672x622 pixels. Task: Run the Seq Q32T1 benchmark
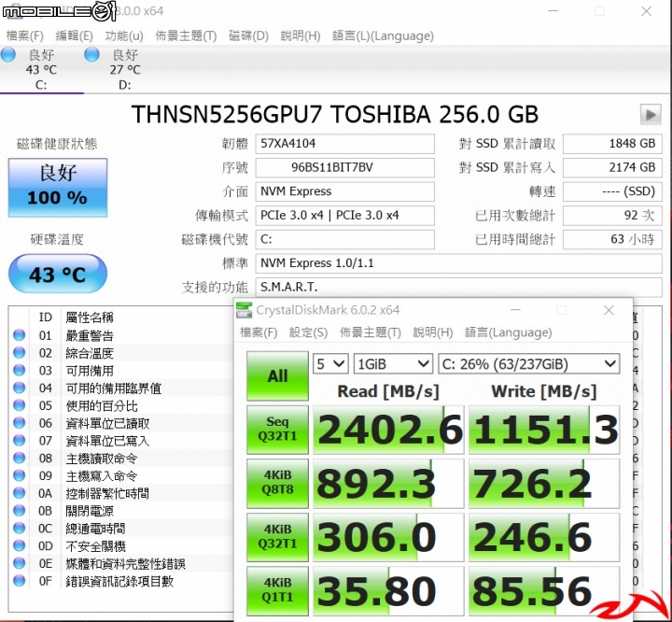(277, 430)
